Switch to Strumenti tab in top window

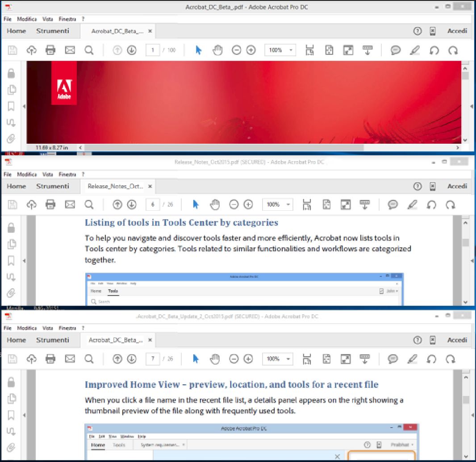(x=53, y=31)
